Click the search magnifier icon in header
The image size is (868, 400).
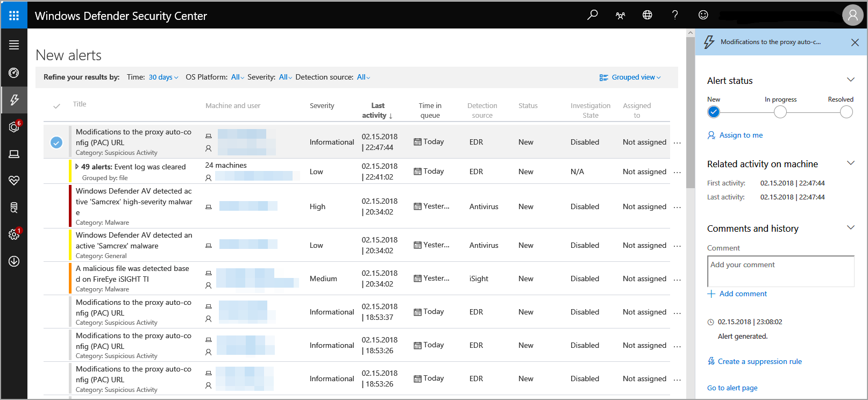point(592,15)
